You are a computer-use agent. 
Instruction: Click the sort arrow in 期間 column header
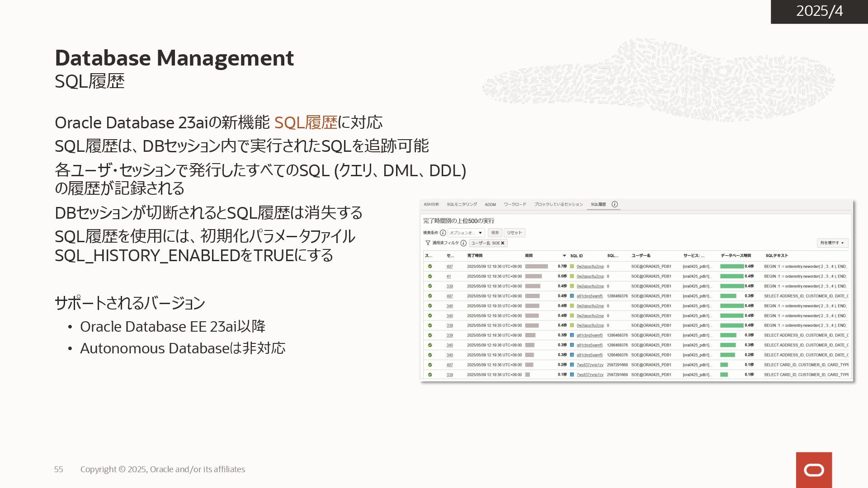tap(564, 256)
